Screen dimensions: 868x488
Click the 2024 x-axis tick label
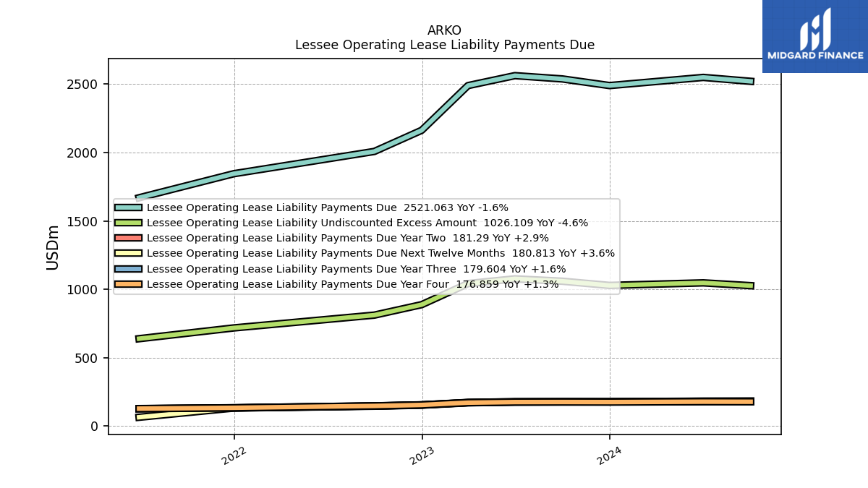tap(610, 455)
